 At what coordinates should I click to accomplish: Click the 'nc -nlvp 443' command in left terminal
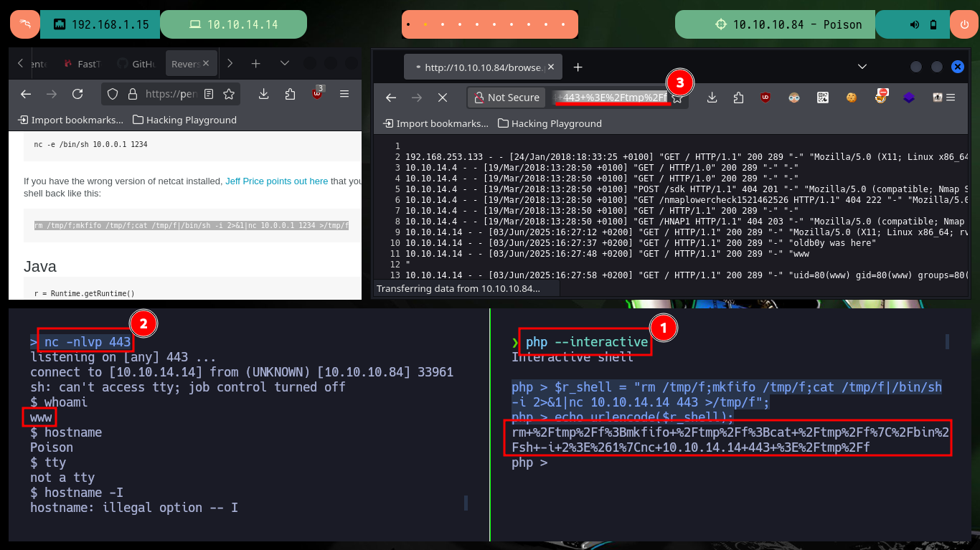click(x=88, y=343)
